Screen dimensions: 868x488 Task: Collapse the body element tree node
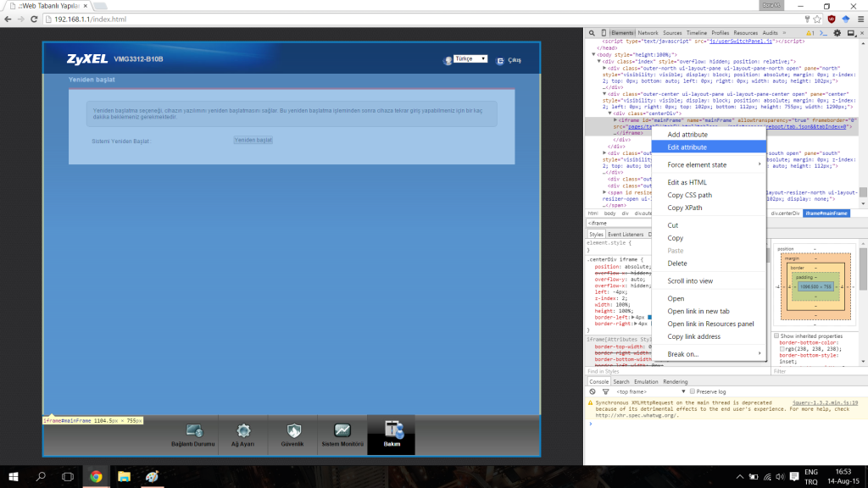(594, 54)
